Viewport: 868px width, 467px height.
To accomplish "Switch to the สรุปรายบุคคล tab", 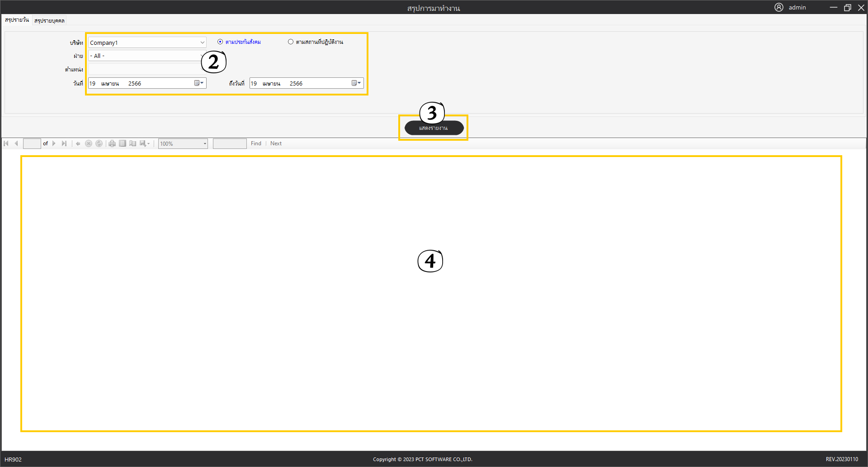I will click(x=49, y=20).
